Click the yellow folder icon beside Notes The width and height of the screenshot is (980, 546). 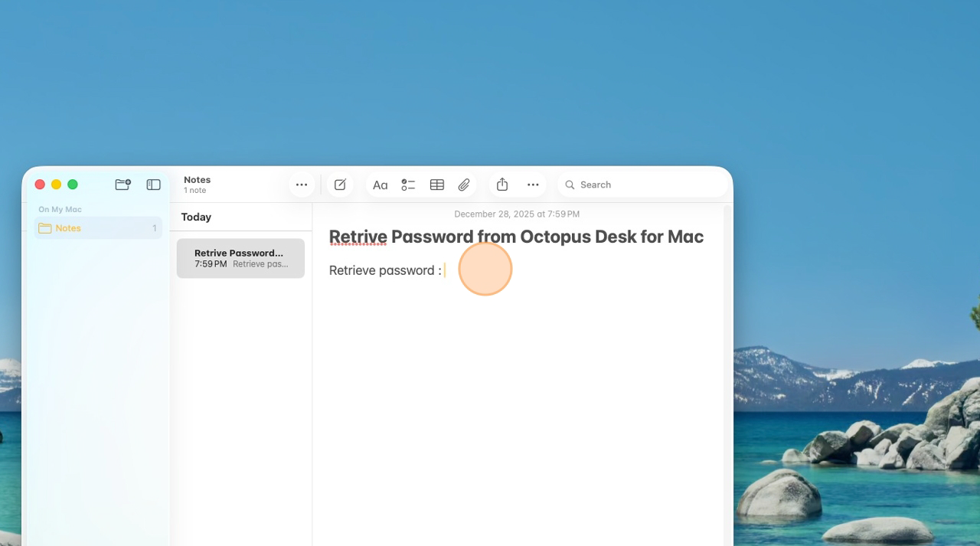[44, 227]
